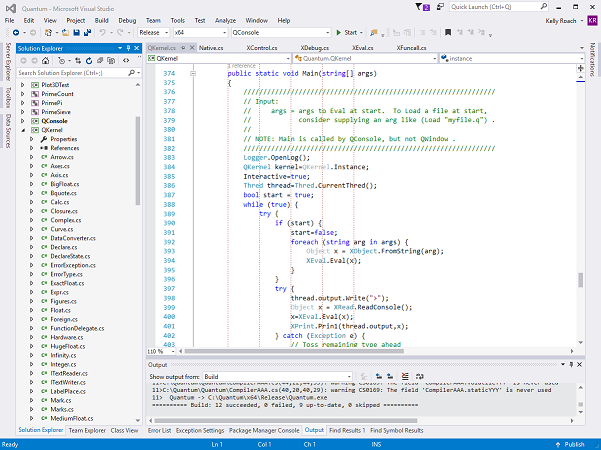Open the Build menu

[101, 21]
